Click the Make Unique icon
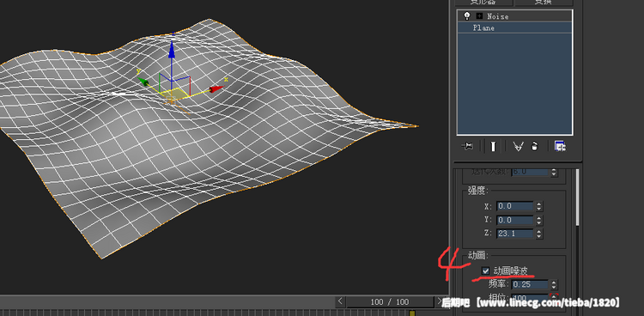 coord(518,146)
